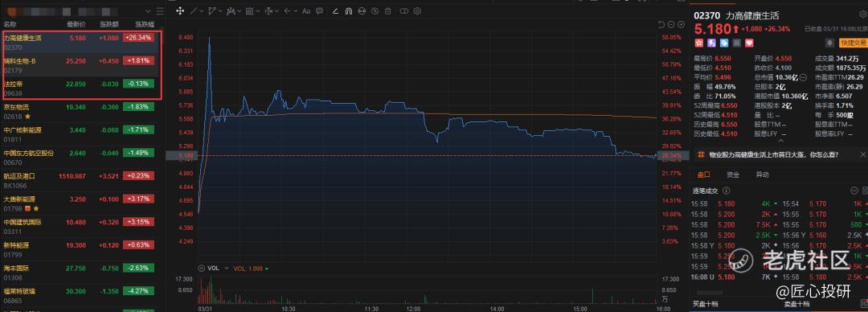
Task: Choose the Aa text annotation tool
Action: (306, 10)
